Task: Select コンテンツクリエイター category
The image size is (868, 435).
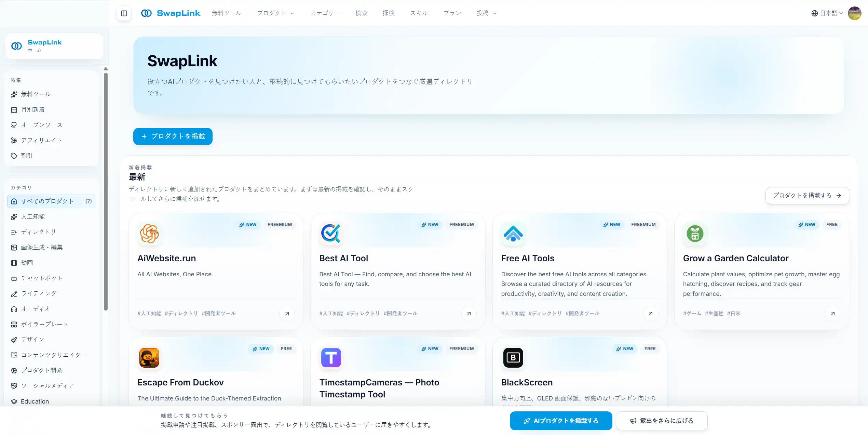Action: (51, 355)
